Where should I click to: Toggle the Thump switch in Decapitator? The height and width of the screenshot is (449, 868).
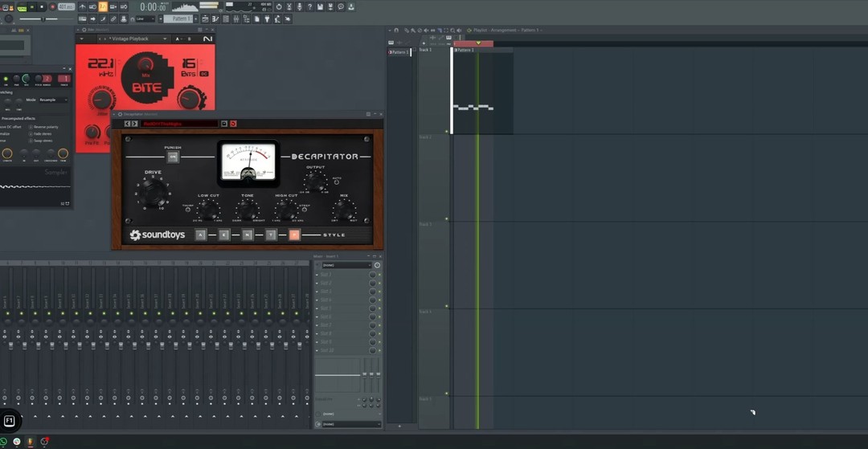tap(188, 210)
